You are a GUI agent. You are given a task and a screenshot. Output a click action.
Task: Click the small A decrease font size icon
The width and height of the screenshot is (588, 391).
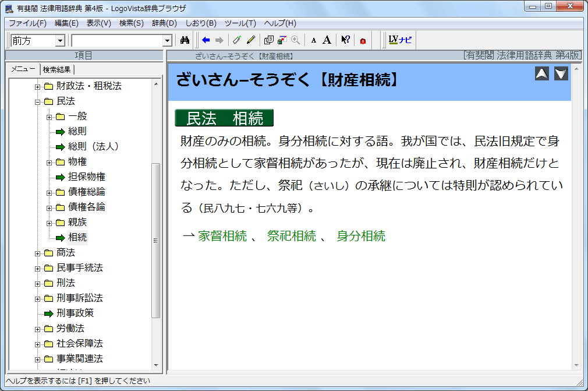point(313,40)
